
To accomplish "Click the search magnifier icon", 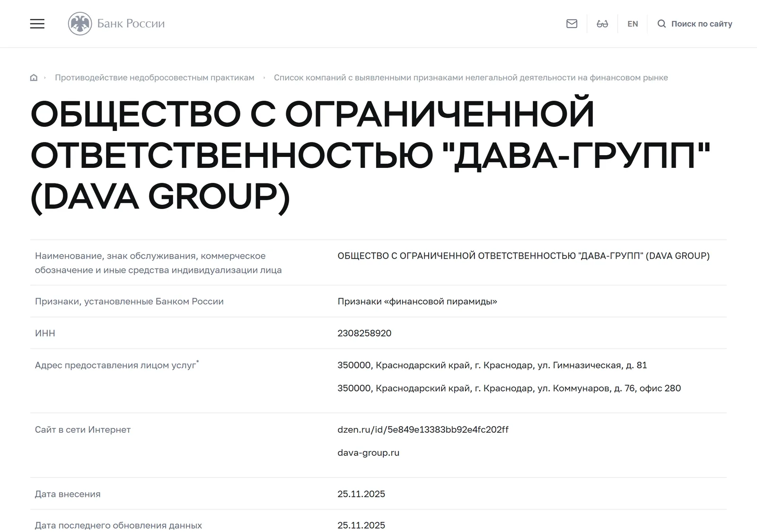I will (x=661, y=24).
